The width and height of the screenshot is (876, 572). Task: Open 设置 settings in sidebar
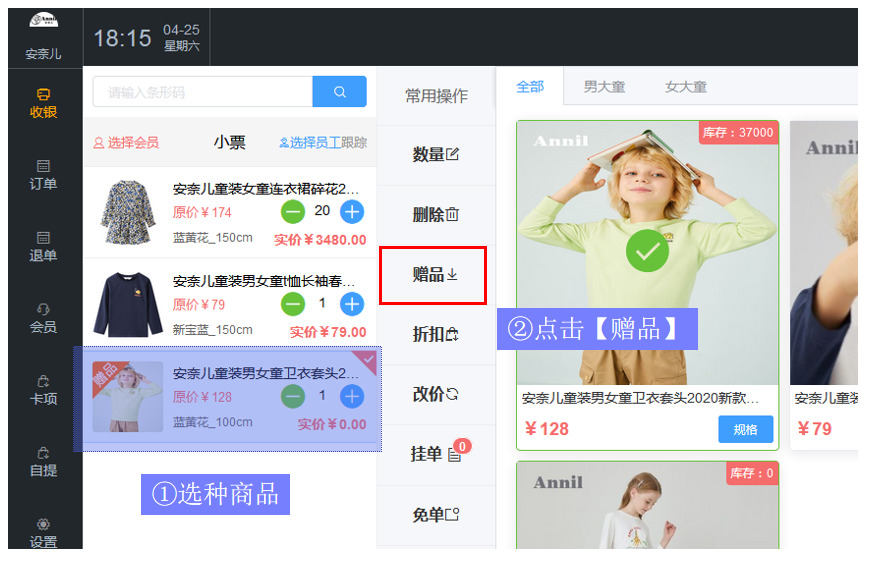coord(43,532)
